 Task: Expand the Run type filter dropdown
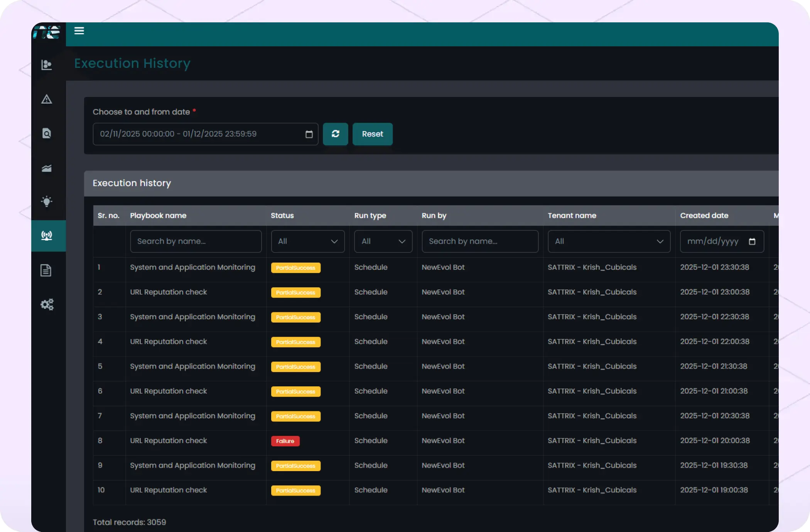(383, 241)
